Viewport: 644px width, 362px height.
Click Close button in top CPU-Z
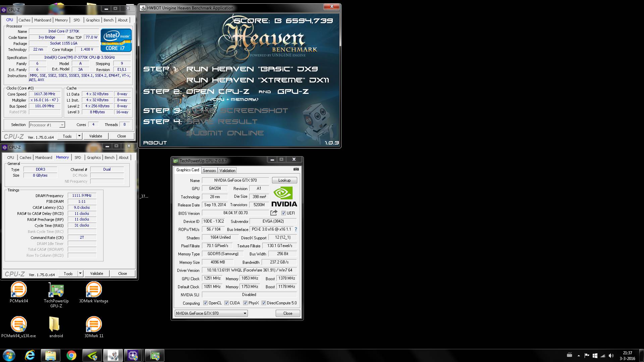(x=121, y=136)
